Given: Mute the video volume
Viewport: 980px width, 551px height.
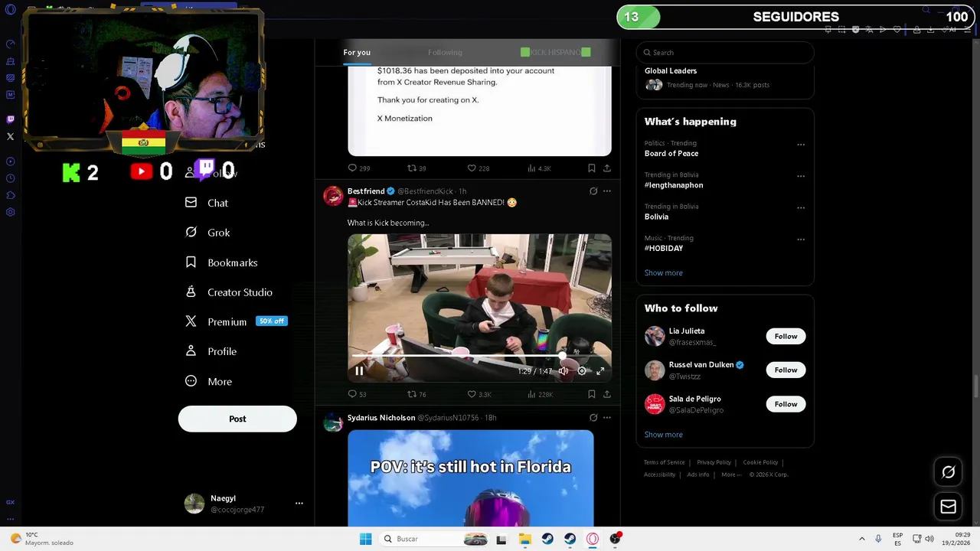Looking at the screenshot, I should [x=563, y=371].
